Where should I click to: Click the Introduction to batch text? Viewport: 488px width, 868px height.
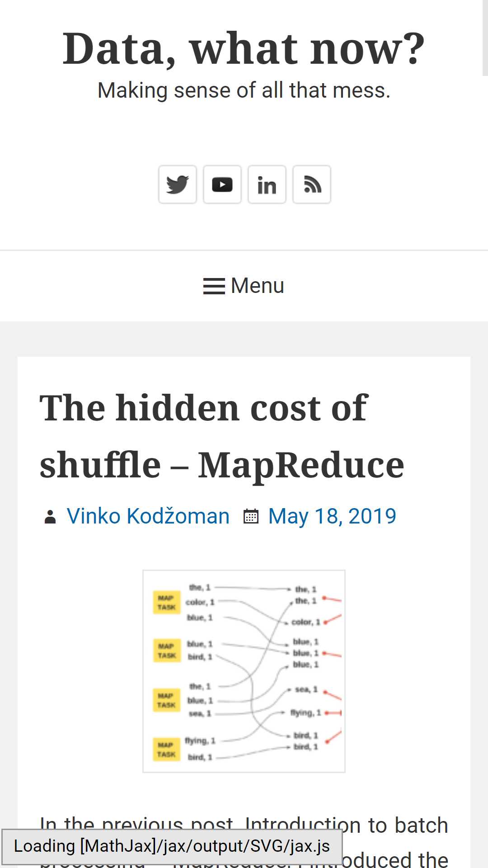[x=347, y=825]
